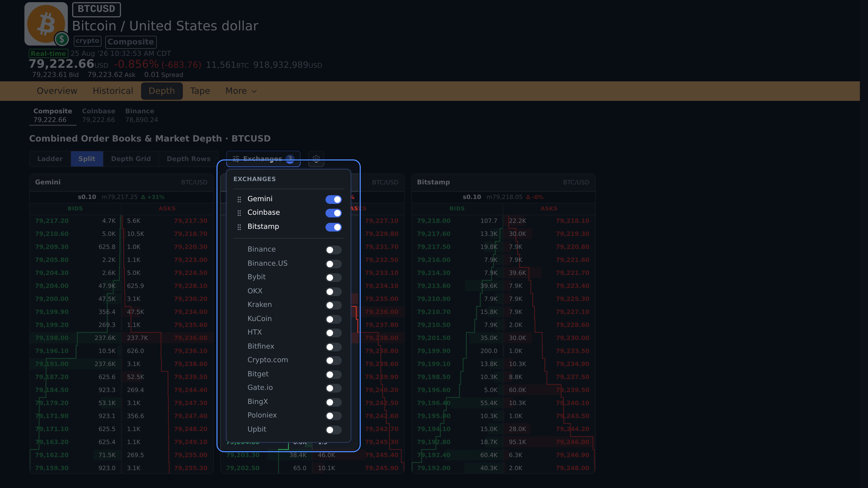Click the Bitstamp drag handle icon
The image size is (868, 488).
coord(239,227)
